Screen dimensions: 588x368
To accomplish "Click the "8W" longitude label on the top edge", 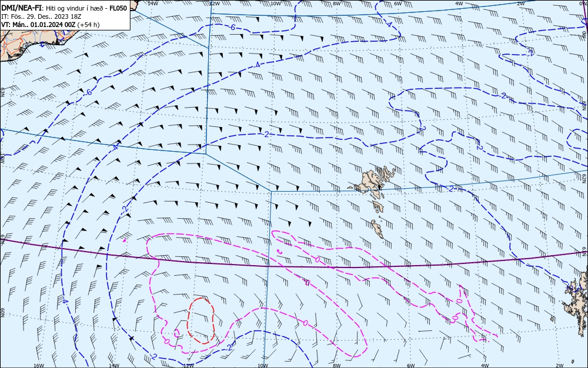I will coord(337,3).
